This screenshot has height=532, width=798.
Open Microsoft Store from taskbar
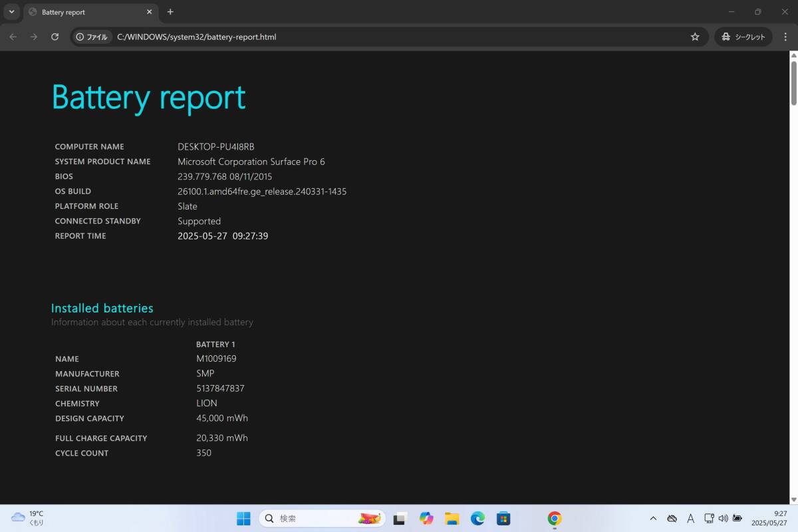tap(503, 519)
